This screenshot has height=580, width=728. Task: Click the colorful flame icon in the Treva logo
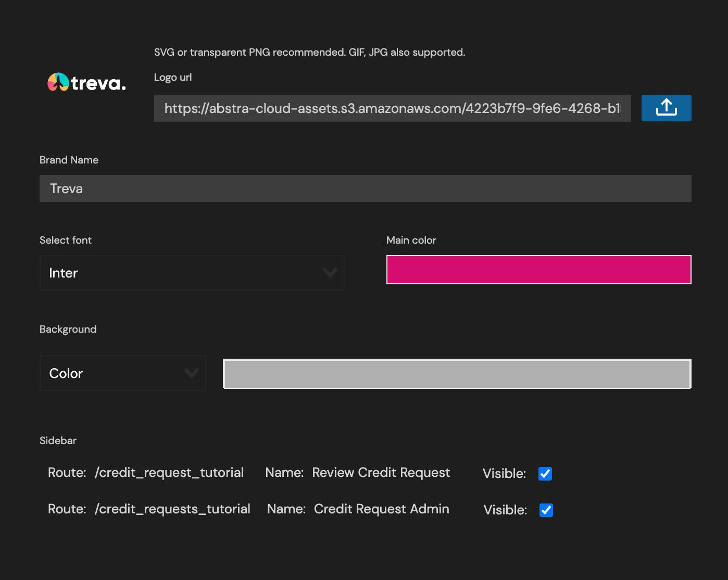58,82
